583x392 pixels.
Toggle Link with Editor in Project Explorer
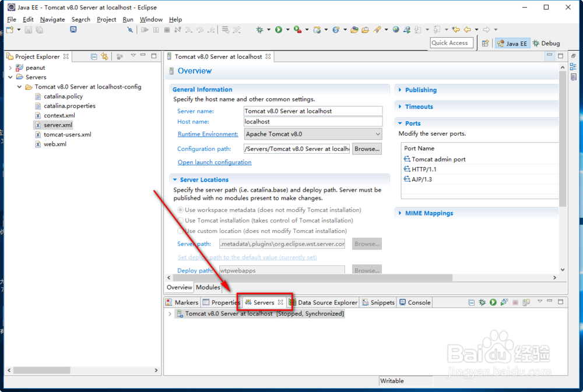tap(105, 56)
